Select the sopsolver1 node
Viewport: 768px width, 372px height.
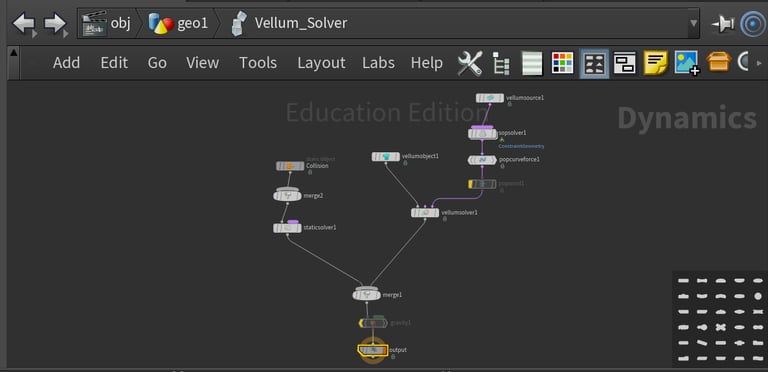point(482,134)
